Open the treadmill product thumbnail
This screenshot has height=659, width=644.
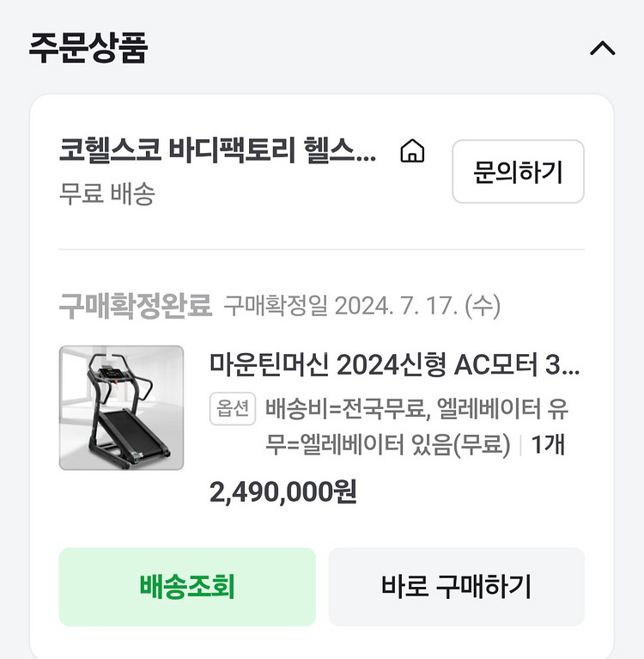[121, 407]
